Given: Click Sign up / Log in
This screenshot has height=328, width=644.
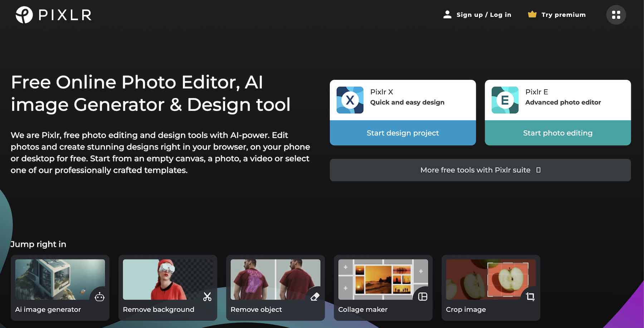Looking at the screenshot, I should [x=483, y=14].
